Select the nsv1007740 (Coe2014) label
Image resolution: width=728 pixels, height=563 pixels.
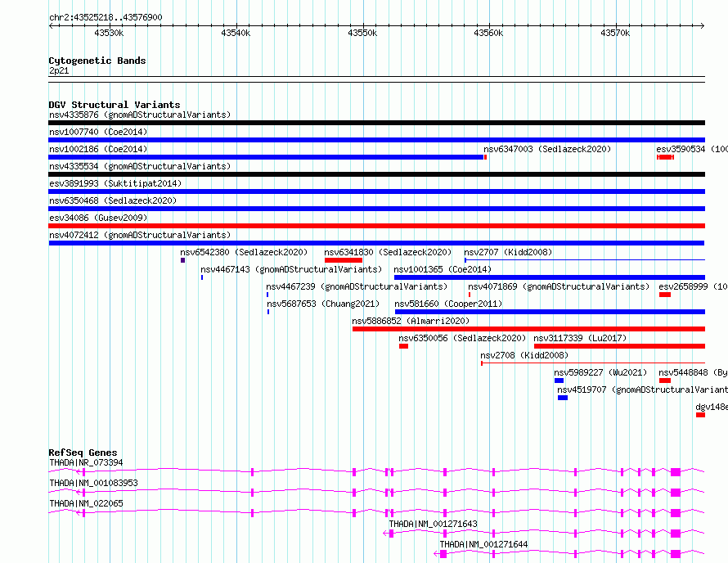(98, 132)
